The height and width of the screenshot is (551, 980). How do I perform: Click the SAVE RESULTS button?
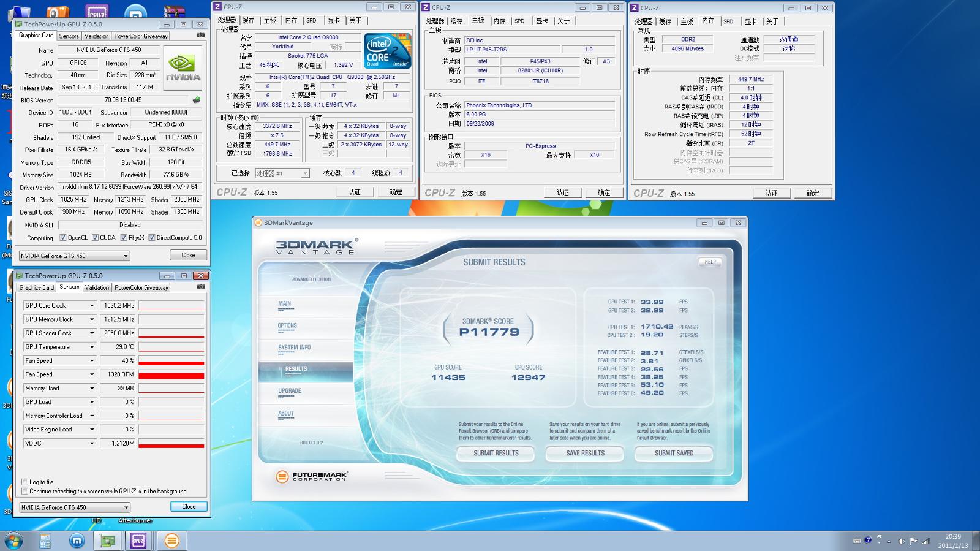coord(585,454)
